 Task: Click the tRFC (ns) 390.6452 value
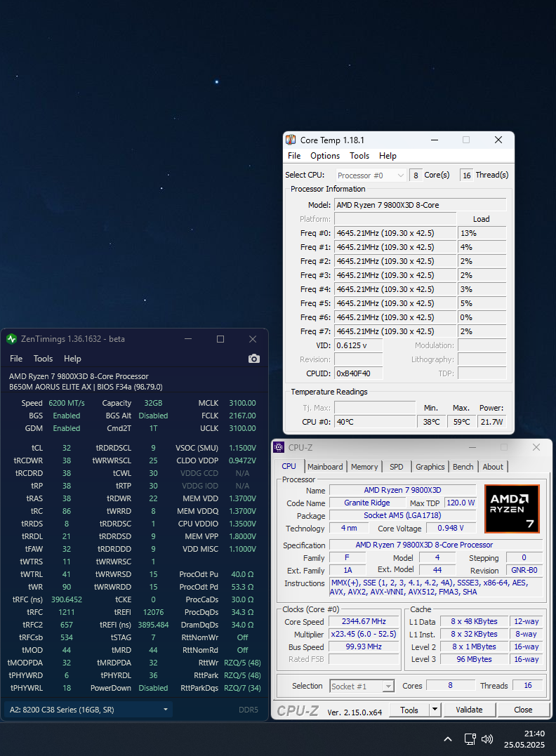click(67, 599)
